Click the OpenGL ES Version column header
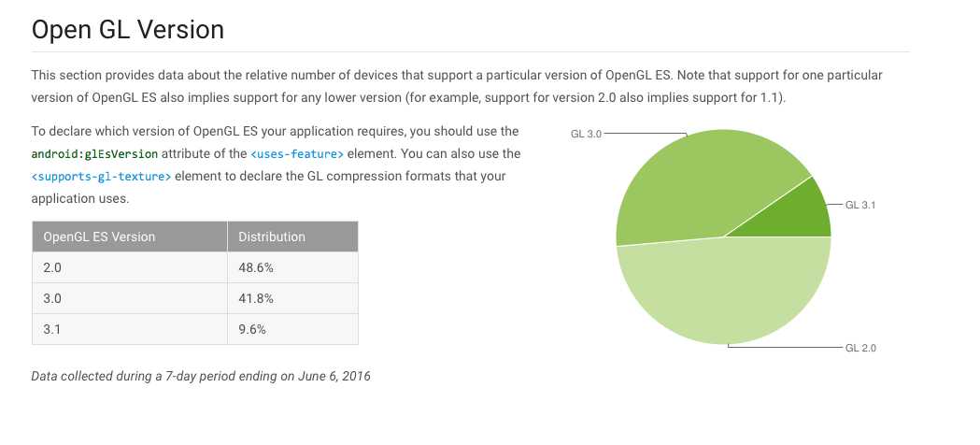Viewport: 980px width, 445px height. 129,237
